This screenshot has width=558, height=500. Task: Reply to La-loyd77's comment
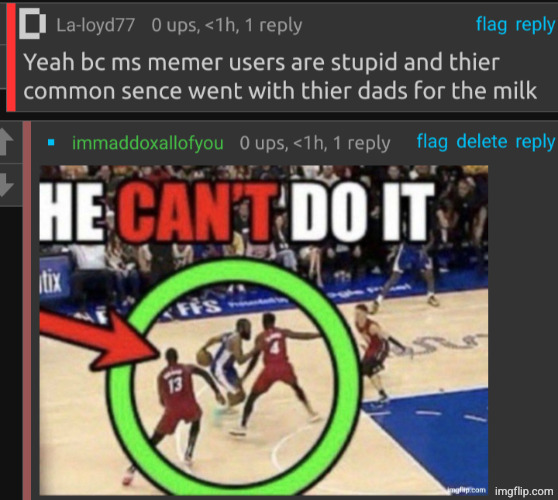point(535,25)
